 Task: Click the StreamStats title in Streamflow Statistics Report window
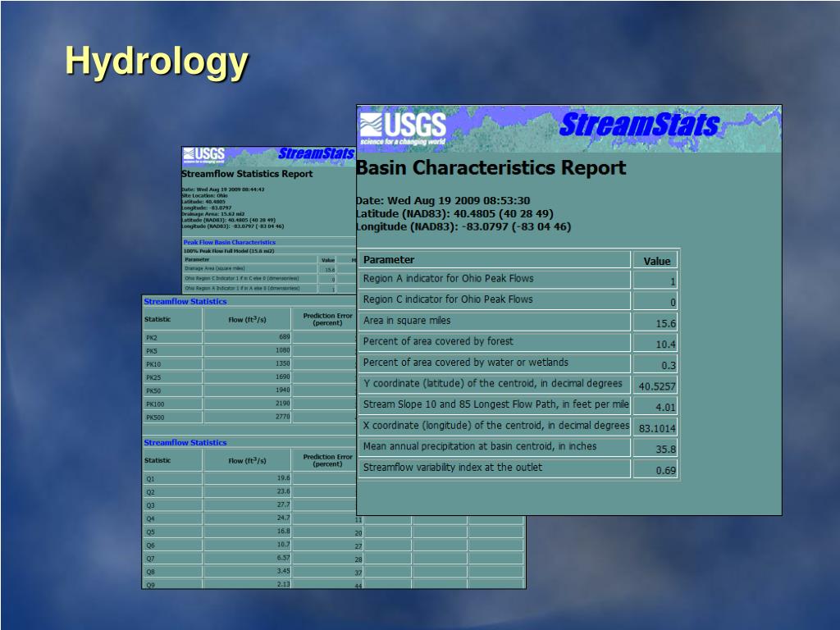(316, 153)
